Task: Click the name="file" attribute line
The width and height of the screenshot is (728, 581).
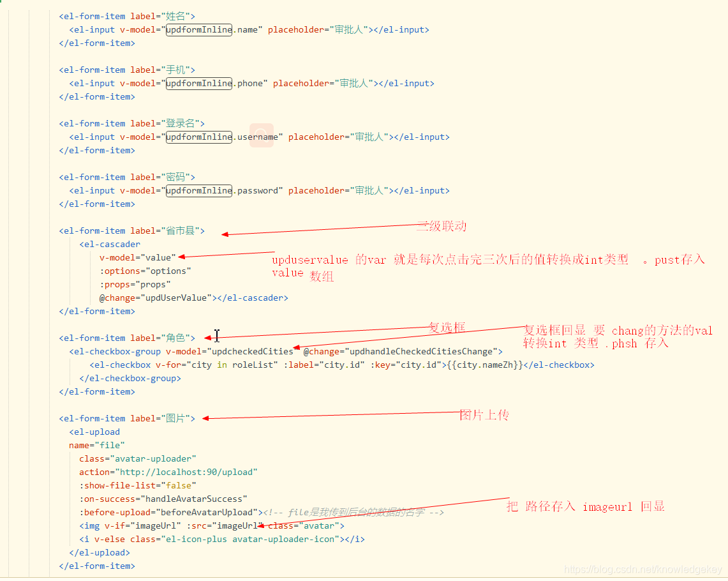Action: coord(97,446)
